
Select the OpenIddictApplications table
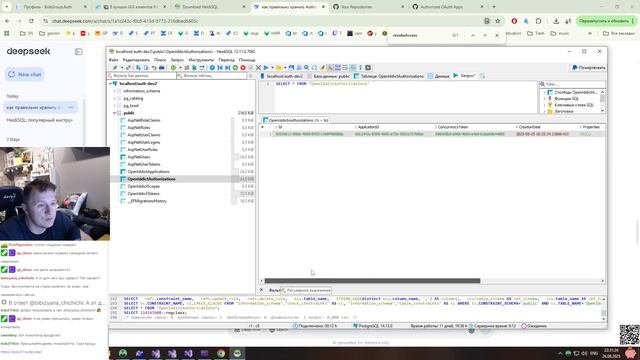coord(148,172)
